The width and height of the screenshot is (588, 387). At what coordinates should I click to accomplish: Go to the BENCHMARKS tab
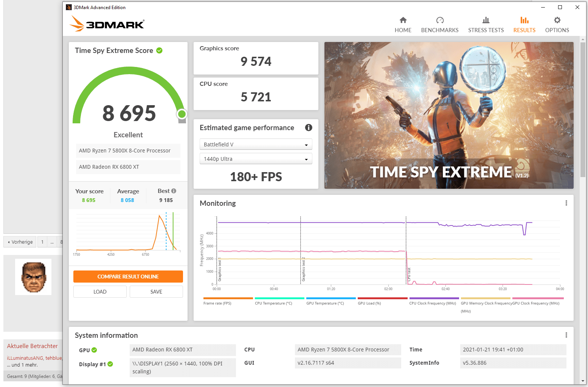(x=440, y=25)
